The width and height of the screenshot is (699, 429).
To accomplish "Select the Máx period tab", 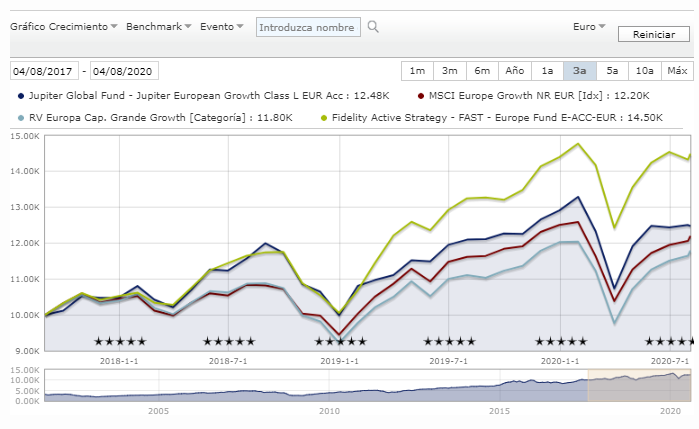I will coord(677,71).
